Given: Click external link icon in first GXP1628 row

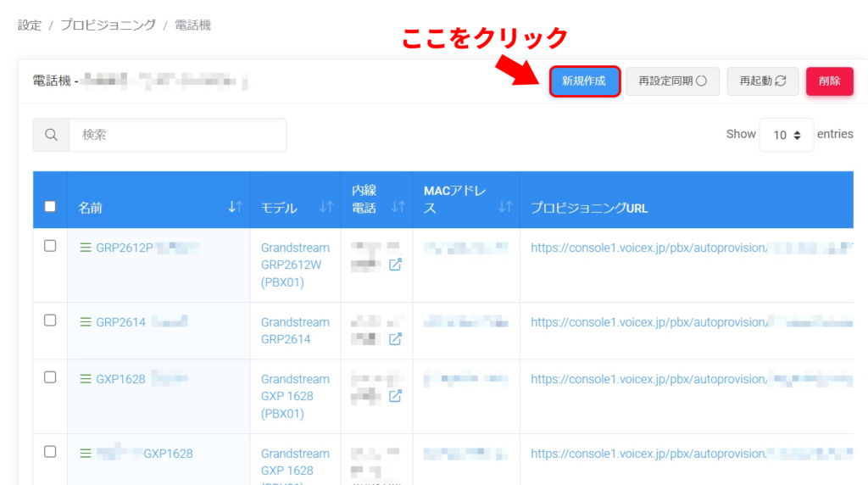Looking at the screenshot, I should point(395,396).
